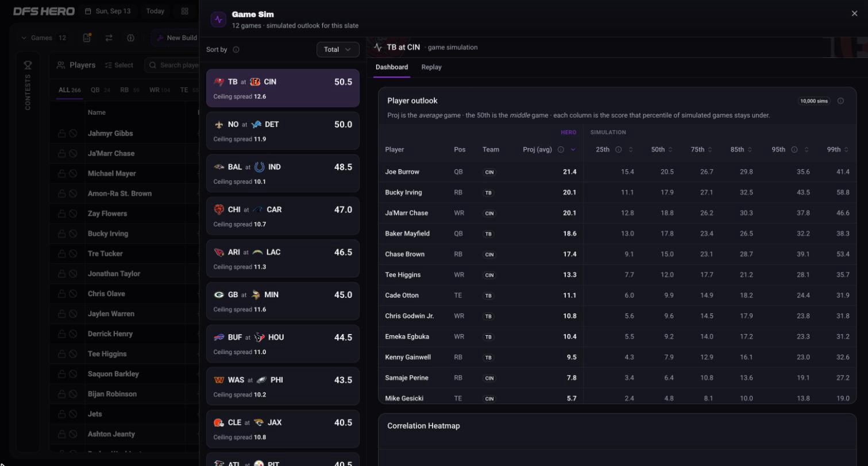The image size is (868, 466).
Task: Switch to the Replay tab
Action: 431,67
